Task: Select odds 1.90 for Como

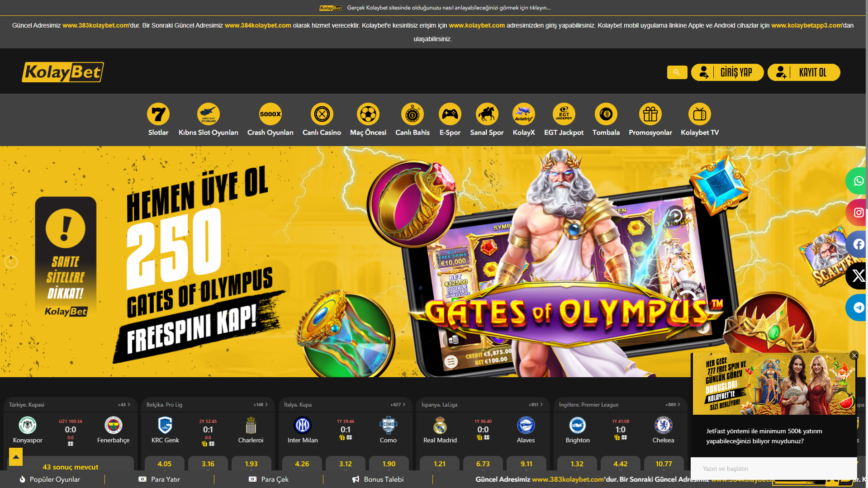Action: 389,464
